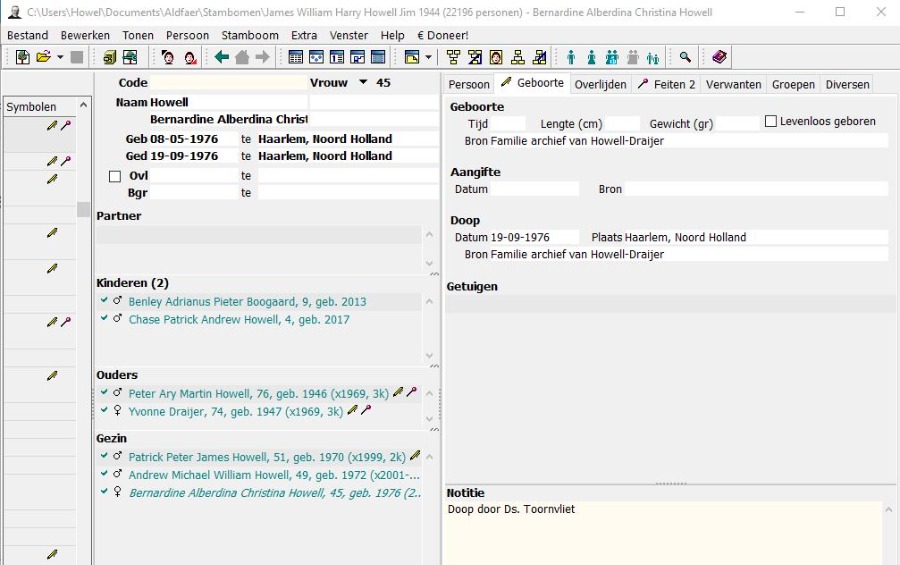Switch to the Overlijden tab
The width and height of the screenshot is (900, 565).
point(600,85)
